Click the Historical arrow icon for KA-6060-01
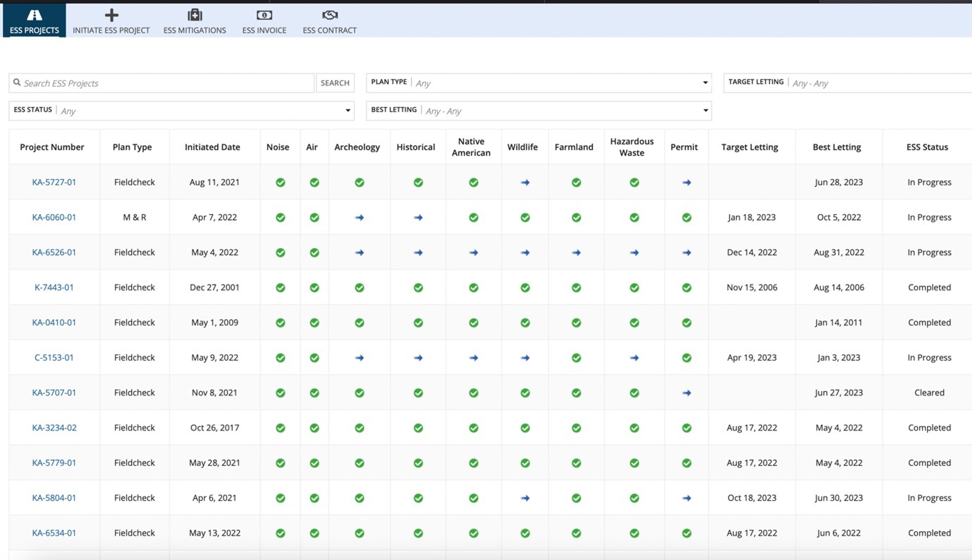The image size is (972, 560). point(418,218)
